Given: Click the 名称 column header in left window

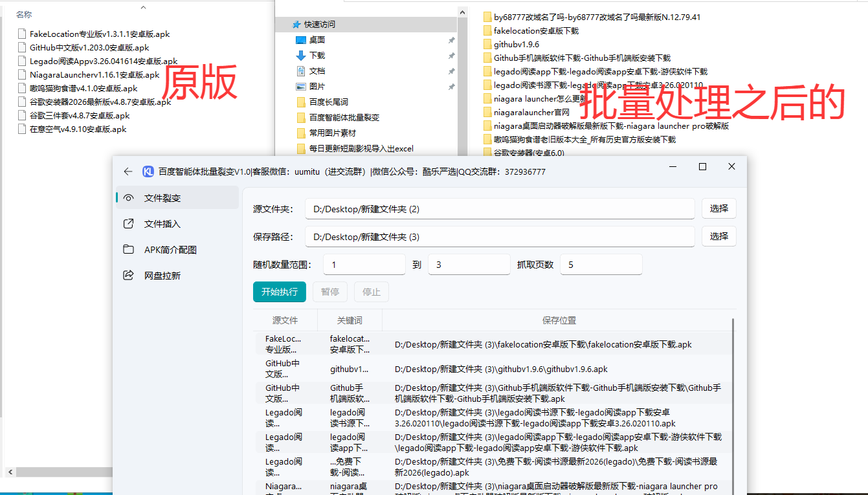Looking at the screenshot, I should coord(24,14).
